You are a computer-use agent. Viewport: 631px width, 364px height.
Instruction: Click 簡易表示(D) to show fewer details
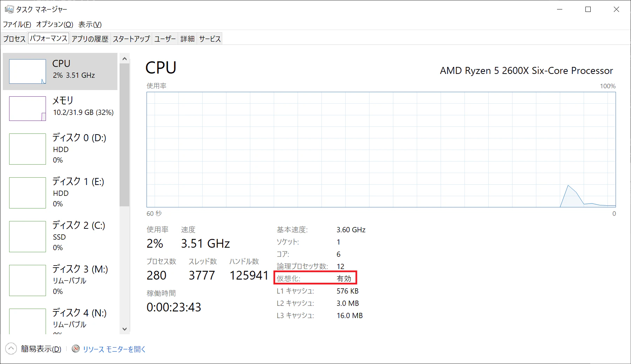(x=41, y=349)
